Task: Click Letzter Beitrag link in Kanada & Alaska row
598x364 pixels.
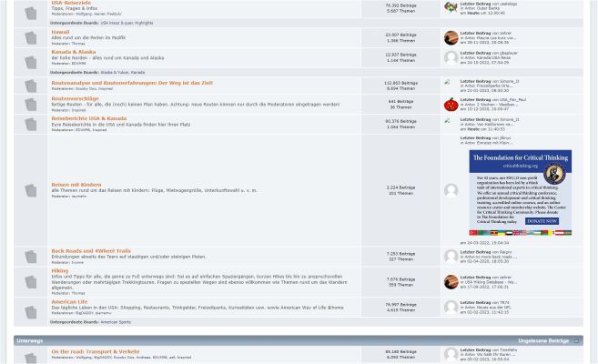Action: [x=475, y=54]
